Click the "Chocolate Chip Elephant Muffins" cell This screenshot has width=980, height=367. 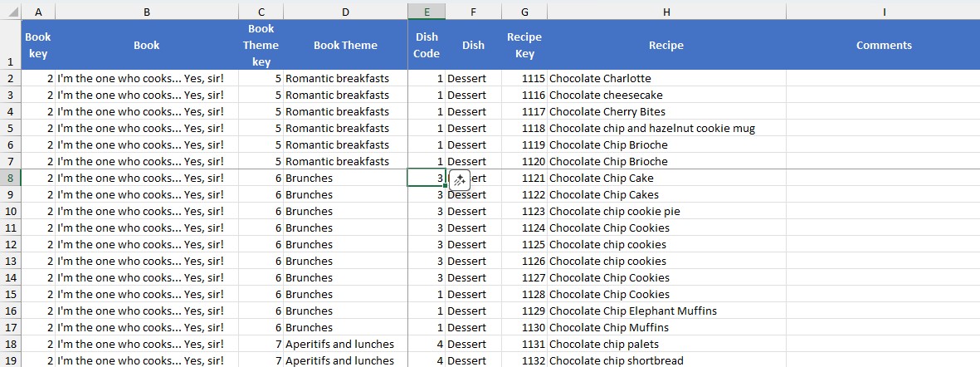click(x=633, y=311)
